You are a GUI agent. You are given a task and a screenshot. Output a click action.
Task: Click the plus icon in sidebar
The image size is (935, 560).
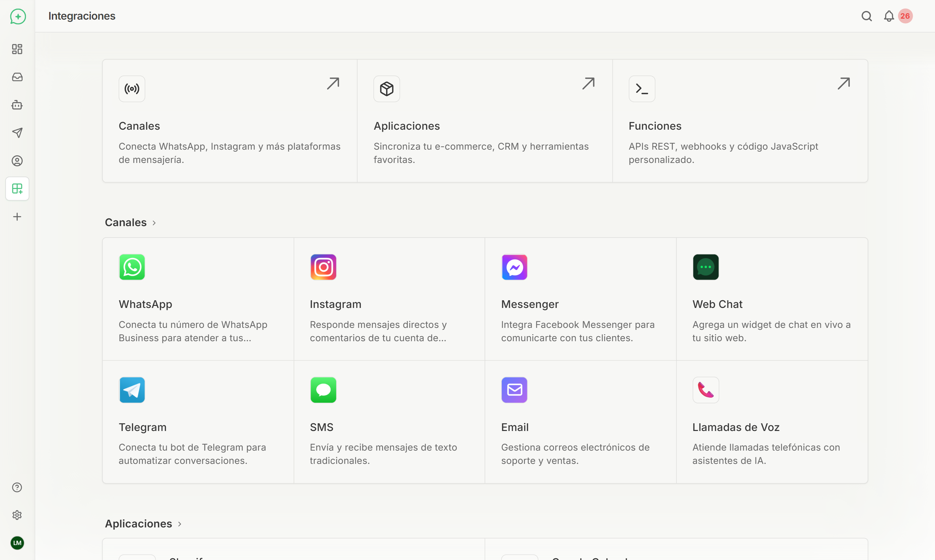click(x=17, y=216)
